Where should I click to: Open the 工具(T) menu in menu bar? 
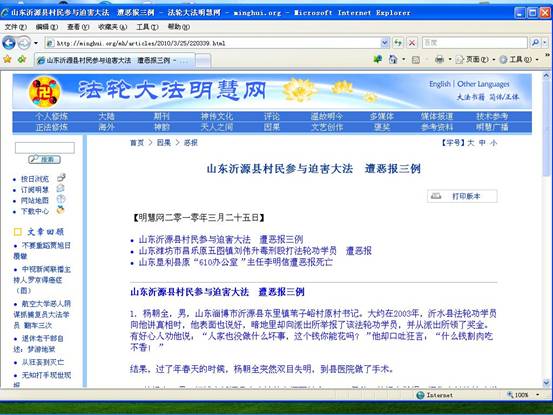tap(147, 27)
